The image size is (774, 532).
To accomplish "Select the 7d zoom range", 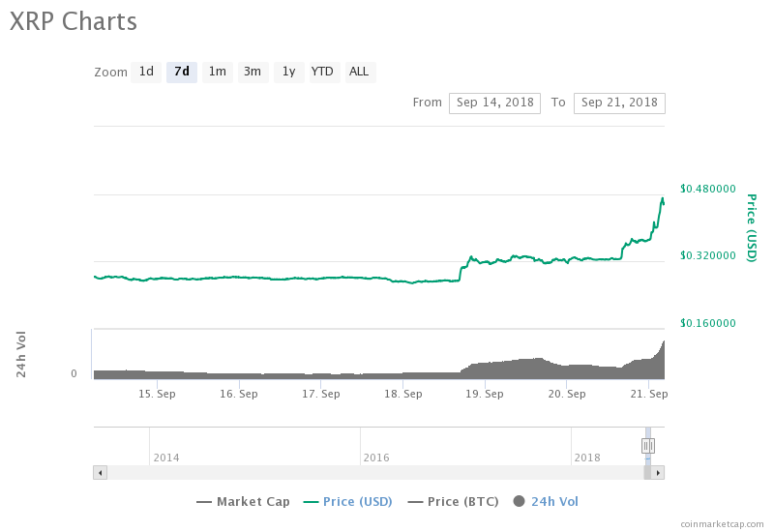I will (182, 72).
